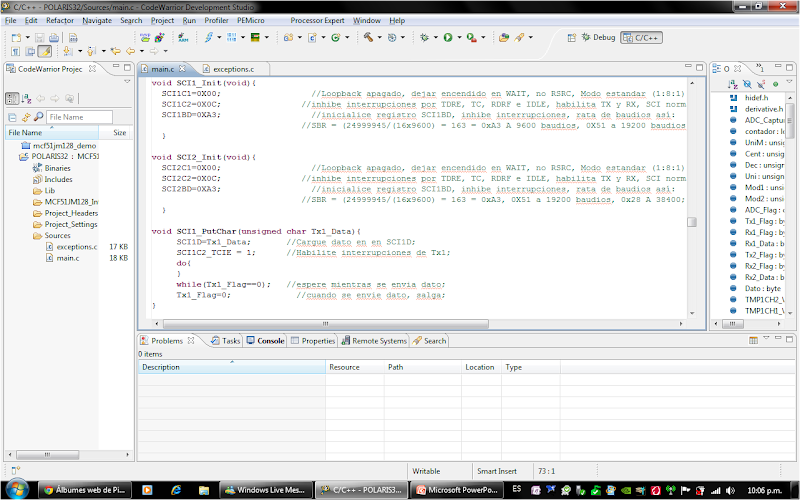Click the Build hammer icon

pyautogui.click(x=369, y=37)
